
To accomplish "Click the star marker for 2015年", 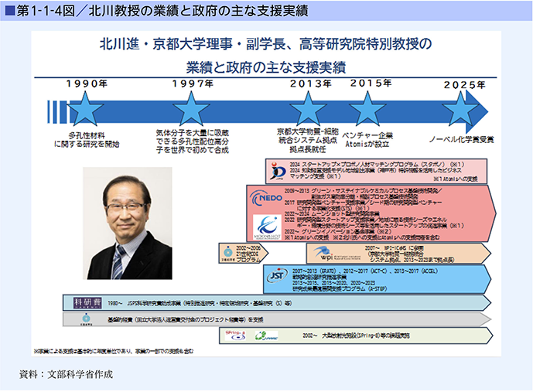I will click(367, 109).
